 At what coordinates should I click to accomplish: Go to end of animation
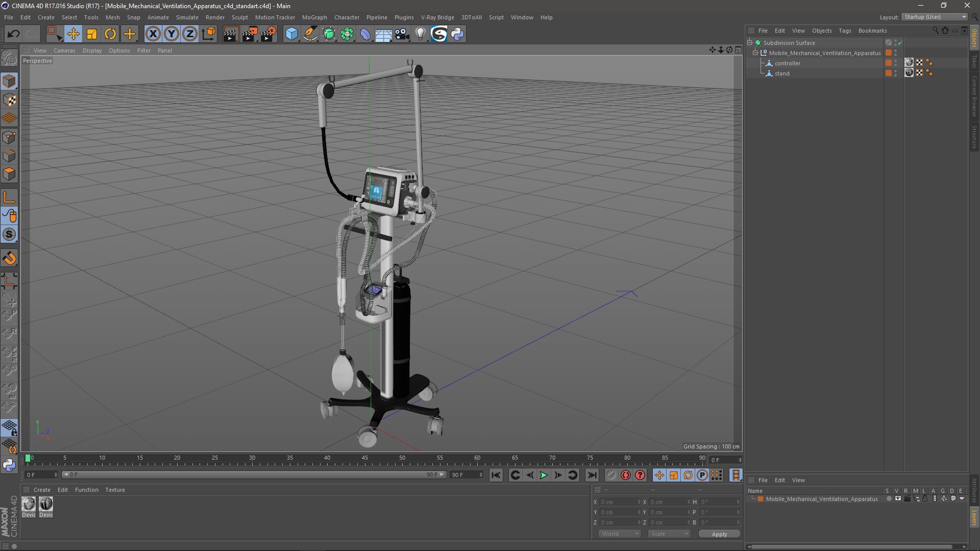(592, 475)
